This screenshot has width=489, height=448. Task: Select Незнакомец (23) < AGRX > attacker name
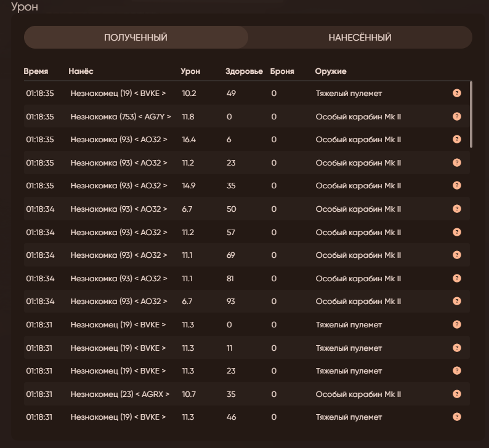pyautogui.click(x=119, y=394)
